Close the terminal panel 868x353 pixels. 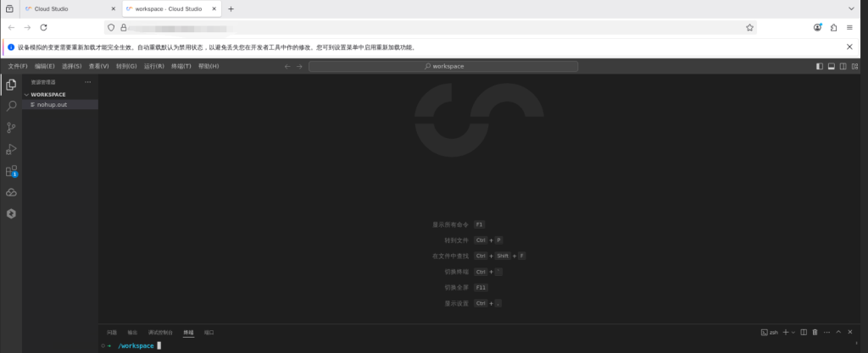point(850,332)
